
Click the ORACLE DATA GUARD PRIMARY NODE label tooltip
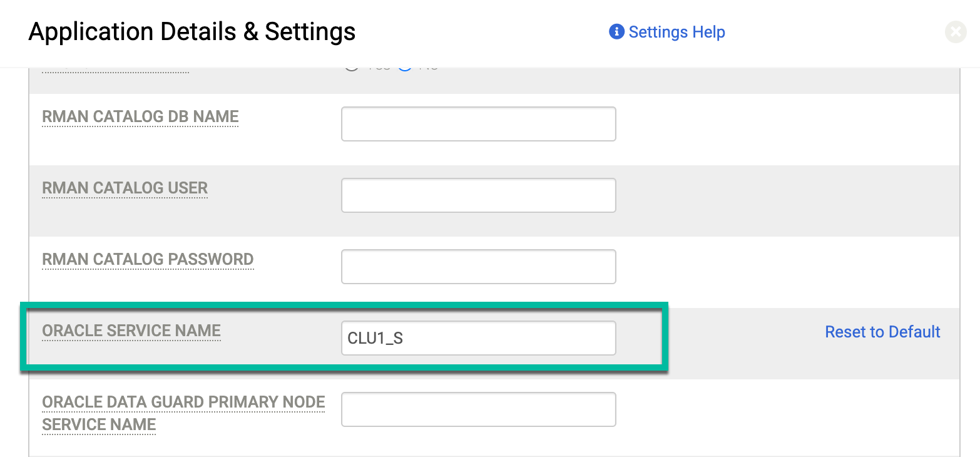[x=183, y=402]
